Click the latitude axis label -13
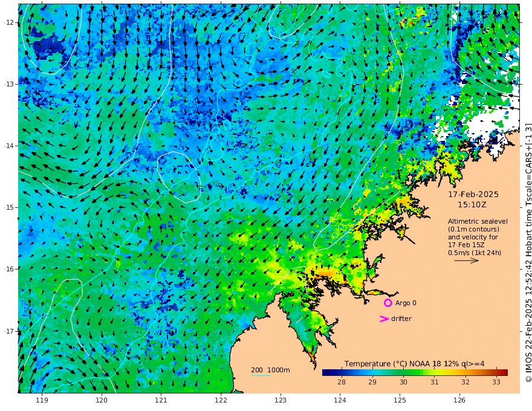Viewport: 532px width, 411px height. pos(9,84)
